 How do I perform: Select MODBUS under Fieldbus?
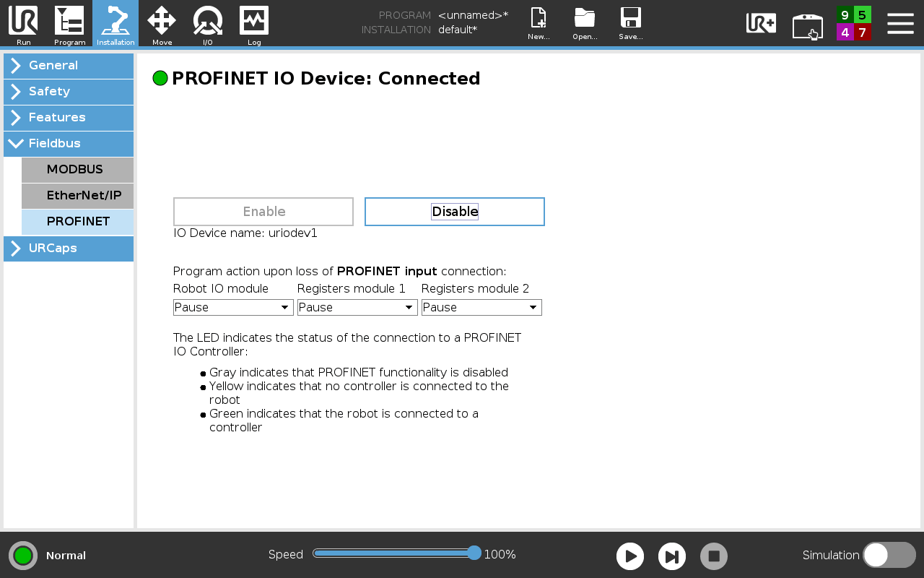(77, 170)
